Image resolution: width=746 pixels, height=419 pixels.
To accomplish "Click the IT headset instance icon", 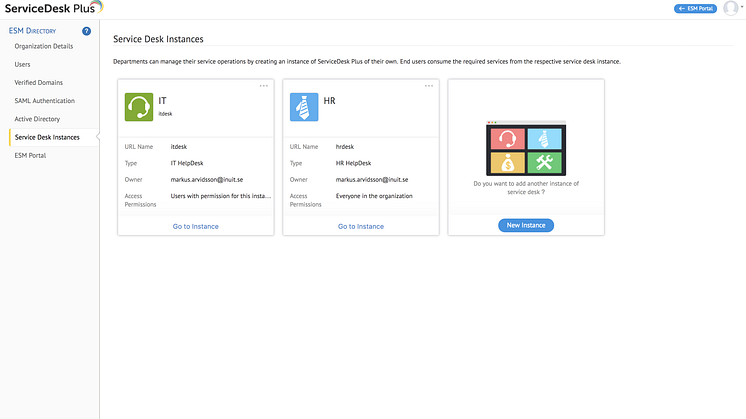I will click(139, 107).
